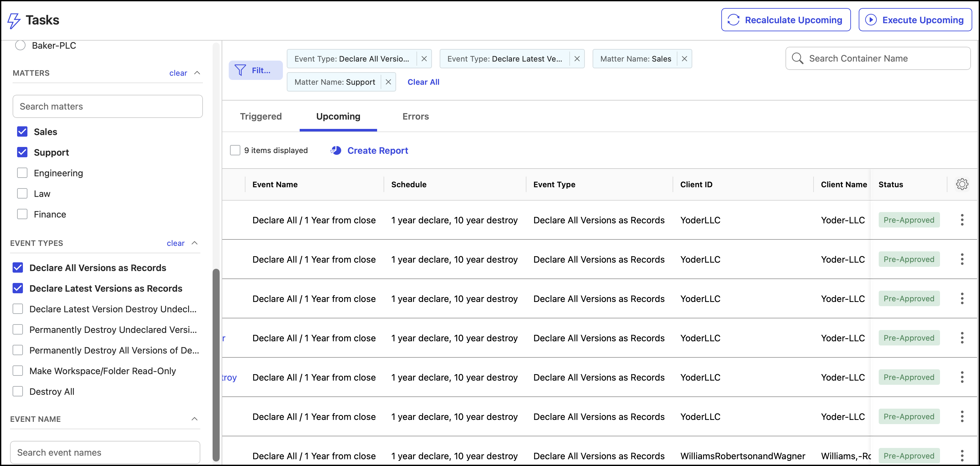Check the Engineering matter checkbox
Screen dimensions: 980x466
(x=22, y=173)
